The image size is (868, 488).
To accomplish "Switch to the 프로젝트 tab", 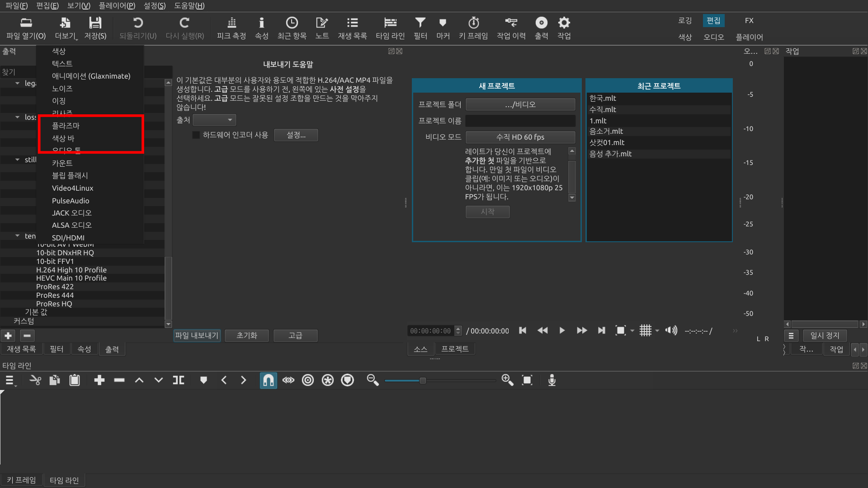I will (455, 349).
